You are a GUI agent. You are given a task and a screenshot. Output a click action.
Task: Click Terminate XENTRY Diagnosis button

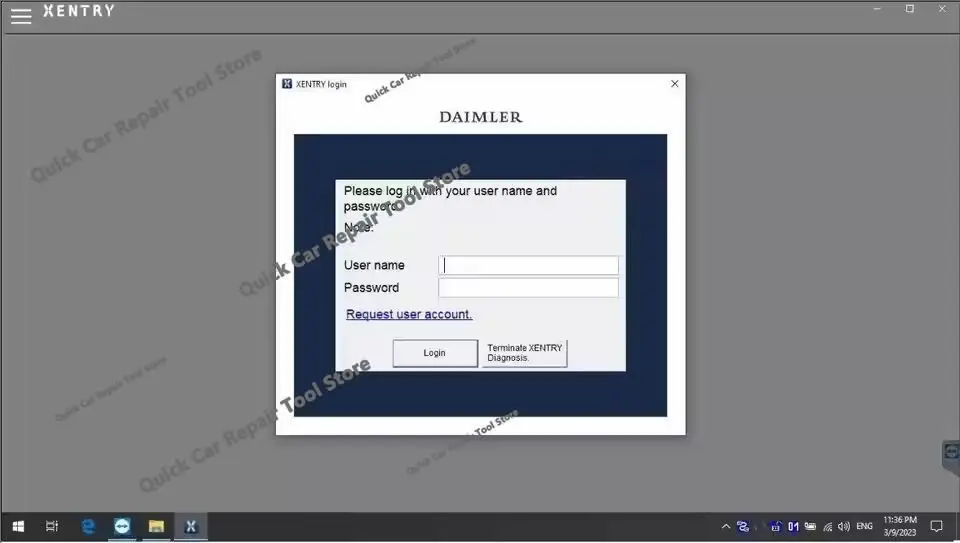click(525, 353)
